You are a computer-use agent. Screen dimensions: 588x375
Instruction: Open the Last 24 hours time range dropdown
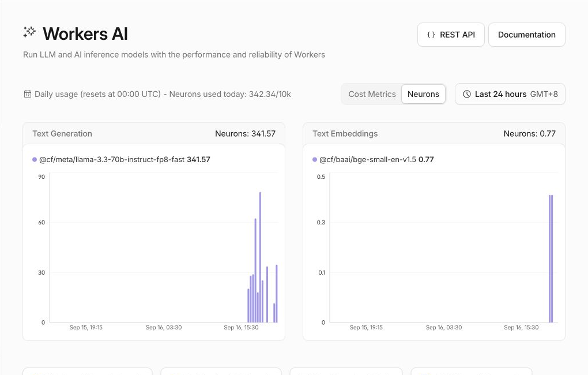pyautogui.click(x=510, y=94)
